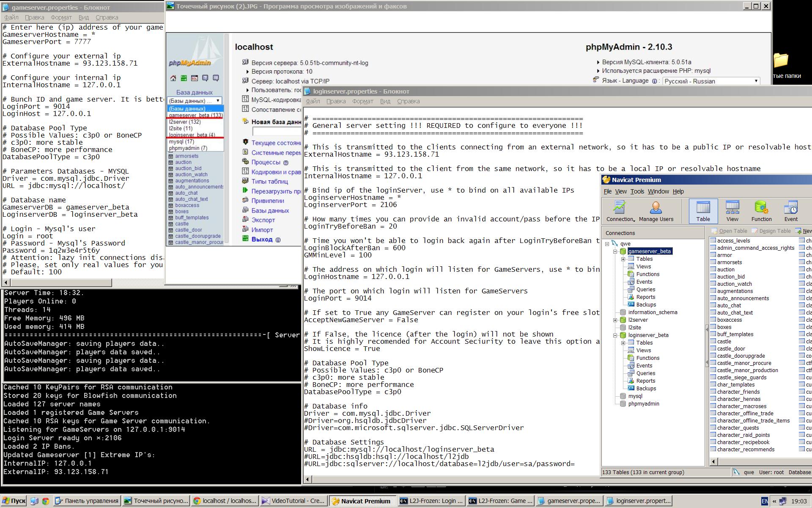The width and height of the screenshot is (812, 508).
Task: Choose l2server (132) in database list
Action: 185,122
